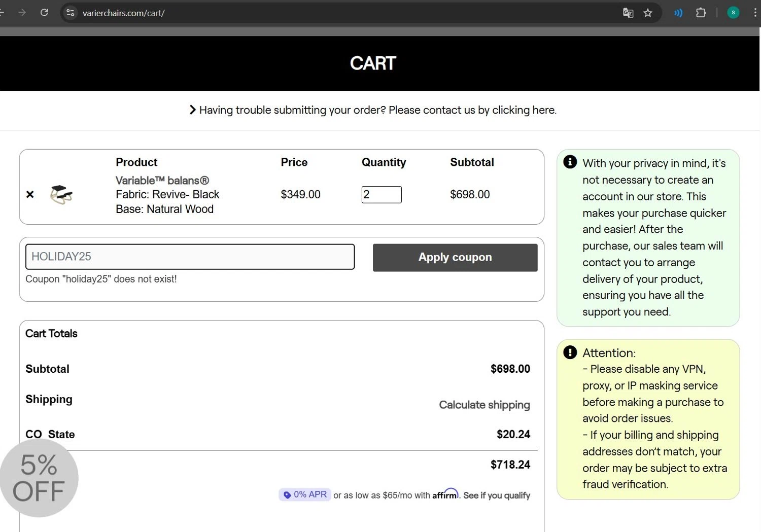Select the $349.00 price value

(300, 194)
